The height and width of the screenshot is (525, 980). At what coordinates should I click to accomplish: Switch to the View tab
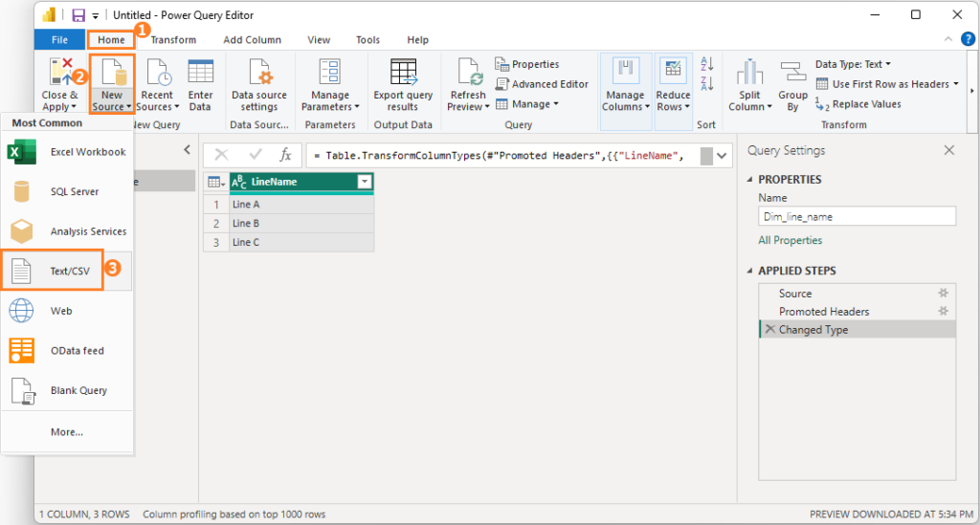(x=319, y=40)
